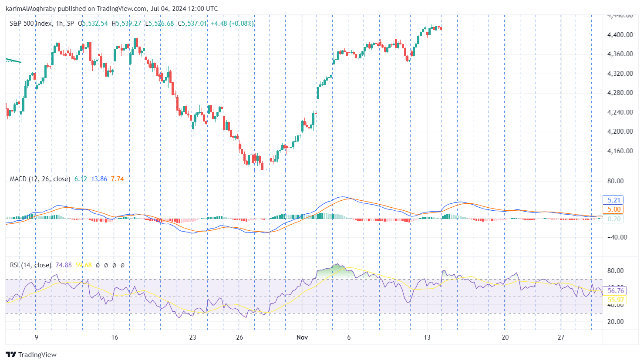Image resolution: width=644 pixels, height=364 pixels.
Task: Click the Nov label on time axis
Action: [x=302, y=337]
